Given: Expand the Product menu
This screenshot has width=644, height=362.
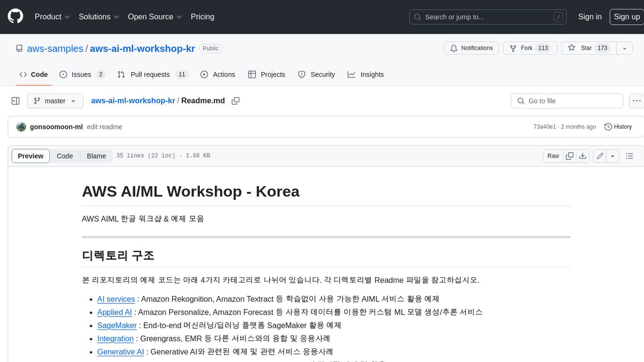Looking at the screenshot, I should coord(53,17).
